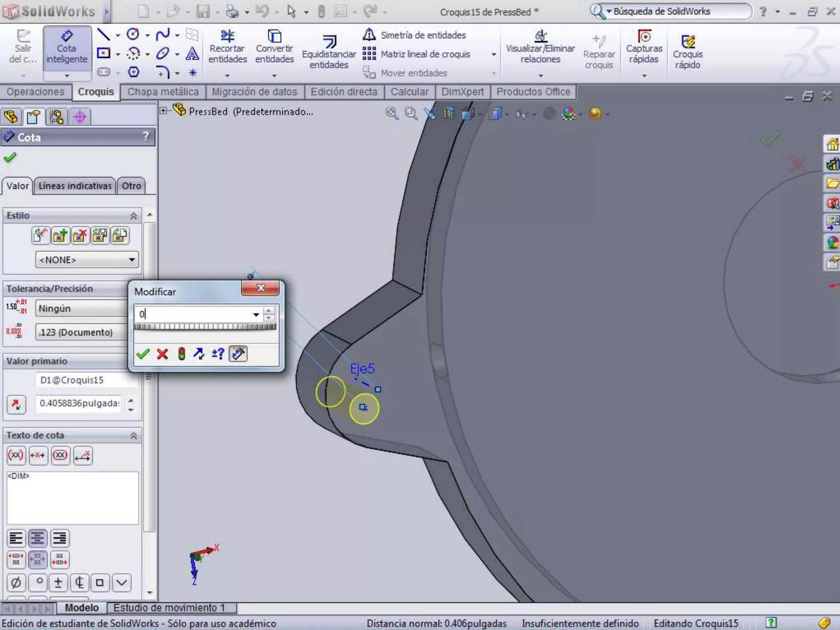
Task: Toggle center justify text alignment button
Action: pos(38,538)
